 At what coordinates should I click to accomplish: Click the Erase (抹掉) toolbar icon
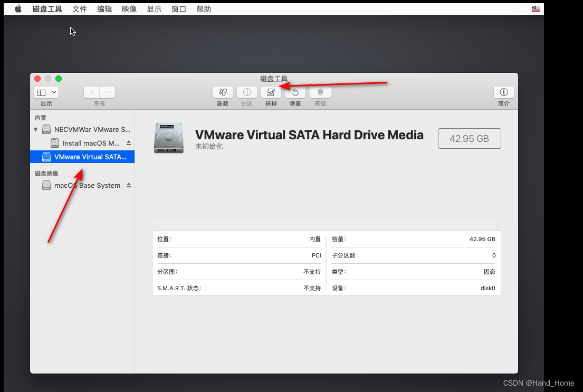pos(271,92)
